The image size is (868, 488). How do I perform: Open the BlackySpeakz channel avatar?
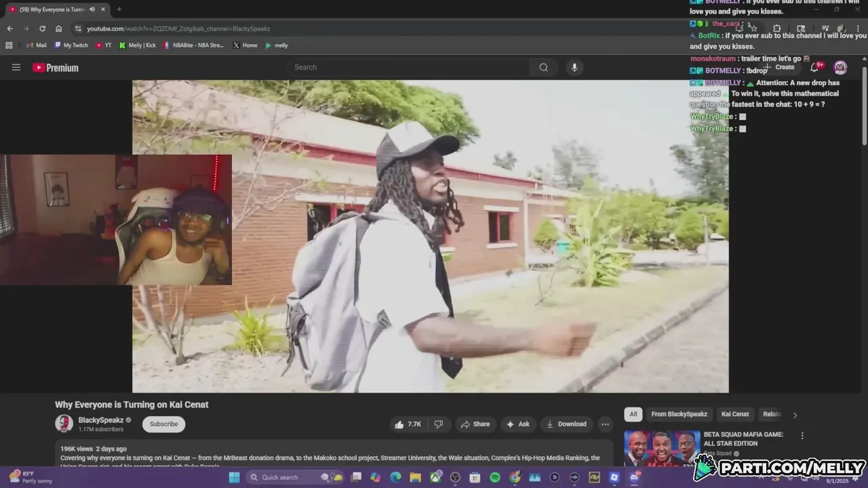point(64,424)
